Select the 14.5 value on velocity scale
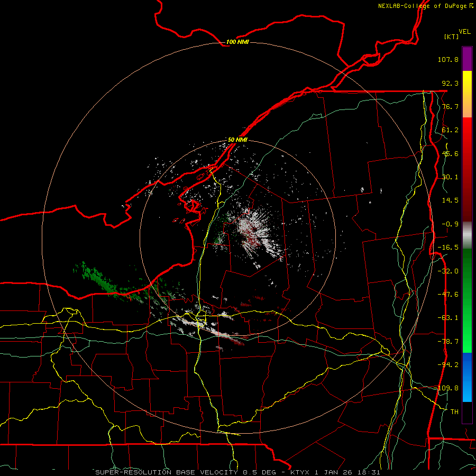 pyautogui.click(x=450, y=200)
